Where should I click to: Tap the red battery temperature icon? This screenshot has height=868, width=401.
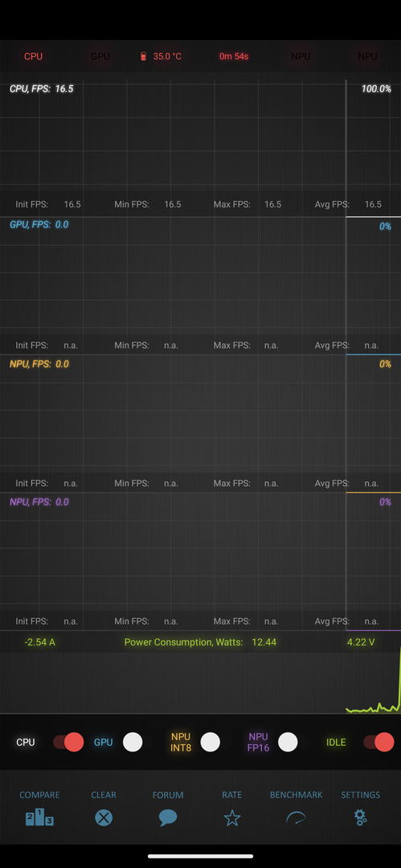point(144,56)
